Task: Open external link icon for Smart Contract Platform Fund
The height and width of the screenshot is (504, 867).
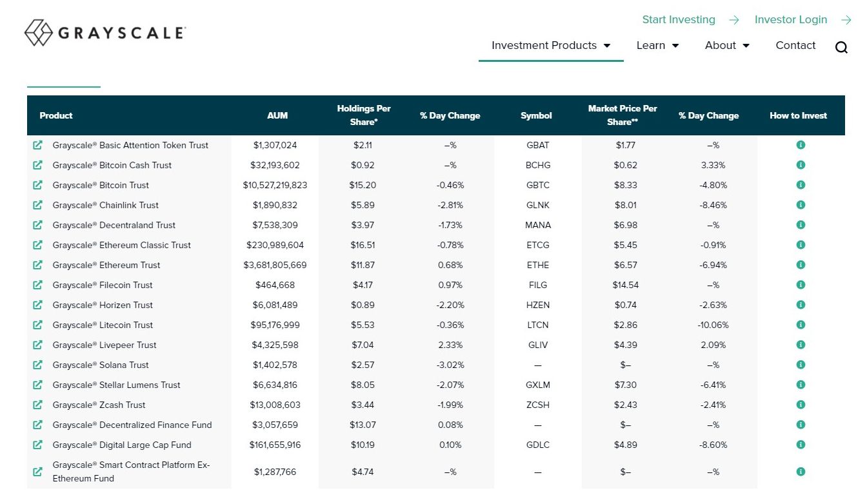Action: pyautogui.click(x=37, y=472)
